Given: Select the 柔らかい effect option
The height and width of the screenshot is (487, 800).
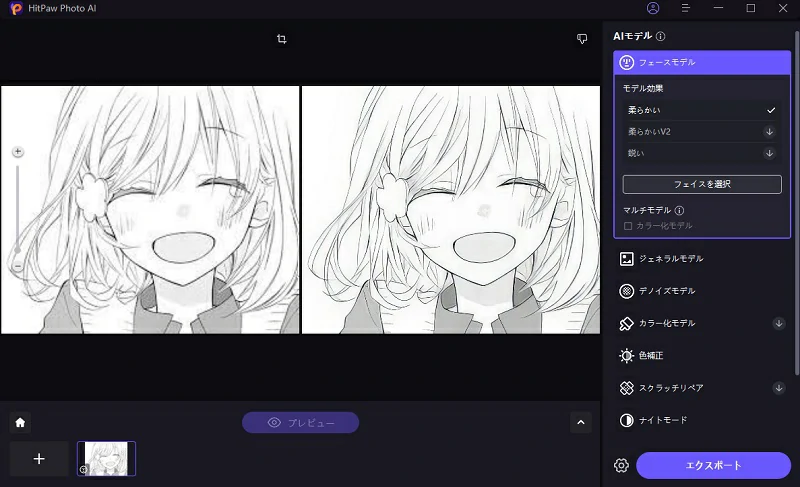Looking at the screenshot, I should tap(702, 110).
